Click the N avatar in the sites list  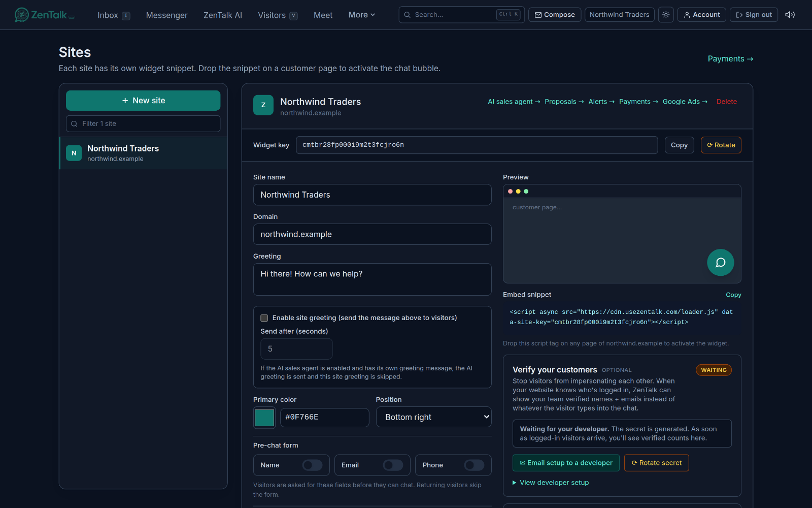[74, 153]
